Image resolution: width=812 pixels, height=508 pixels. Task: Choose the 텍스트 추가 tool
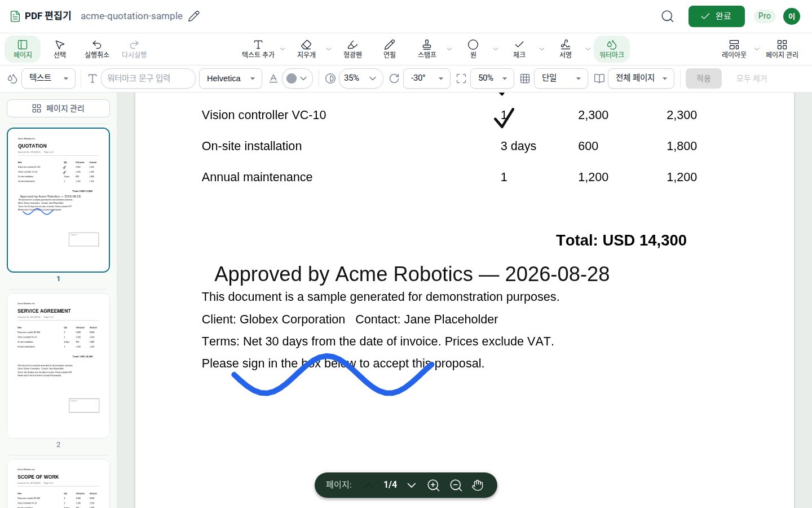pyautogui.click(x=258, y=49)
